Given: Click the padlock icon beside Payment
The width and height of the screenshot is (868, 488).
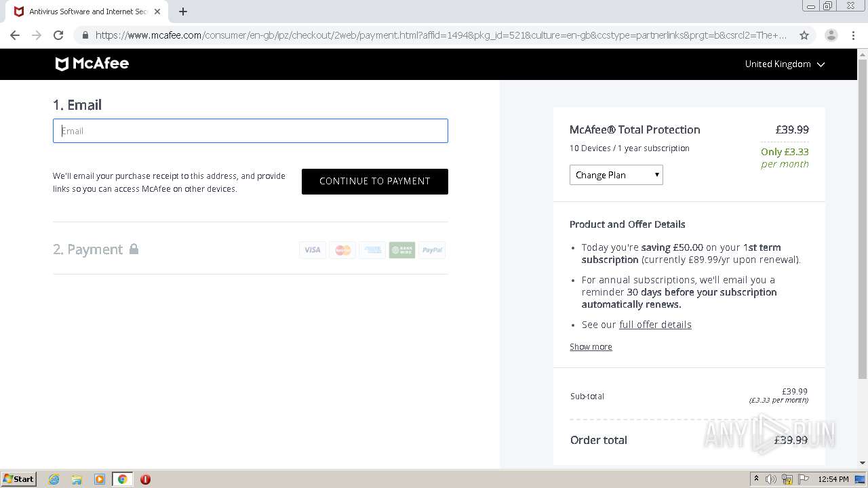Looking at the screenshot, I should click(x=134, y=249).
